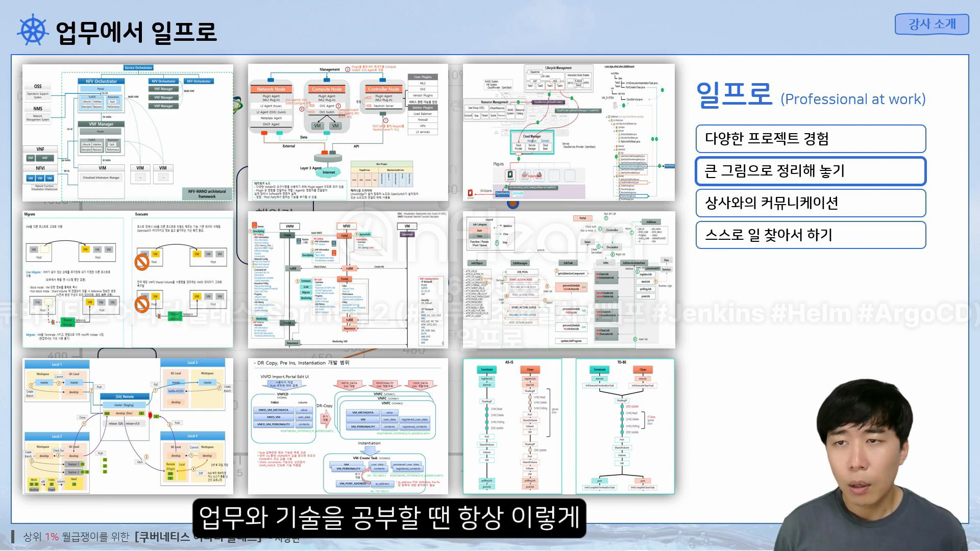Click the prohibited sign icon in Evacuate diagram

point(142,262)
